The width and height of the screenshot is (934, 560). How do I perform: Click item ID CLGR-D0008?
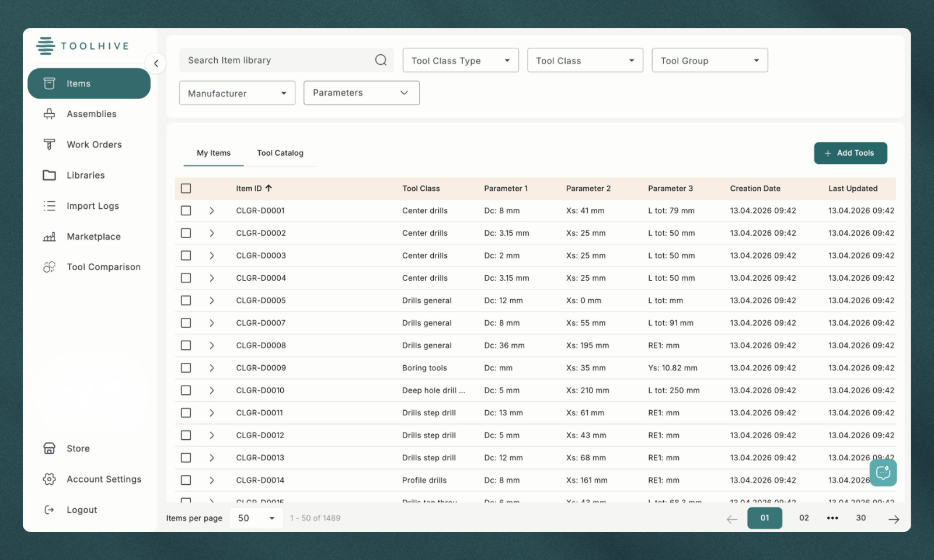pyautogui.click(x=261, y=345)
